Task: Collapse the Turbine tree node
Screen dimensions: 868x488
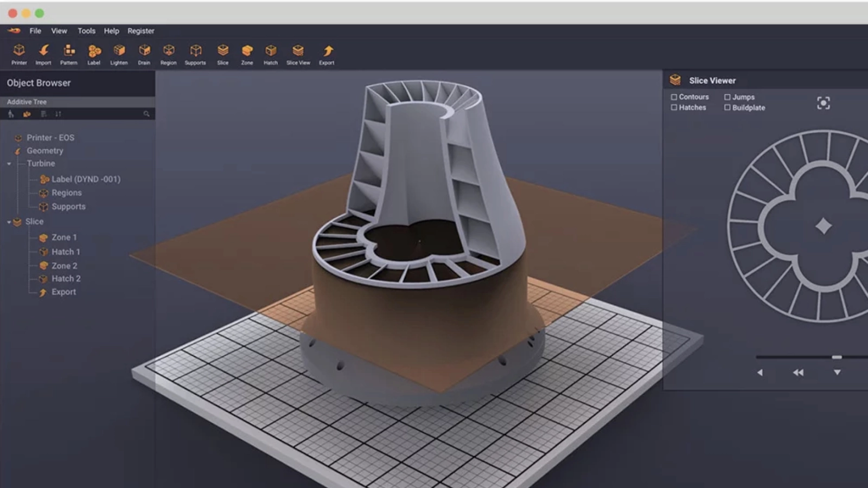Action: [x=9, y=164]
